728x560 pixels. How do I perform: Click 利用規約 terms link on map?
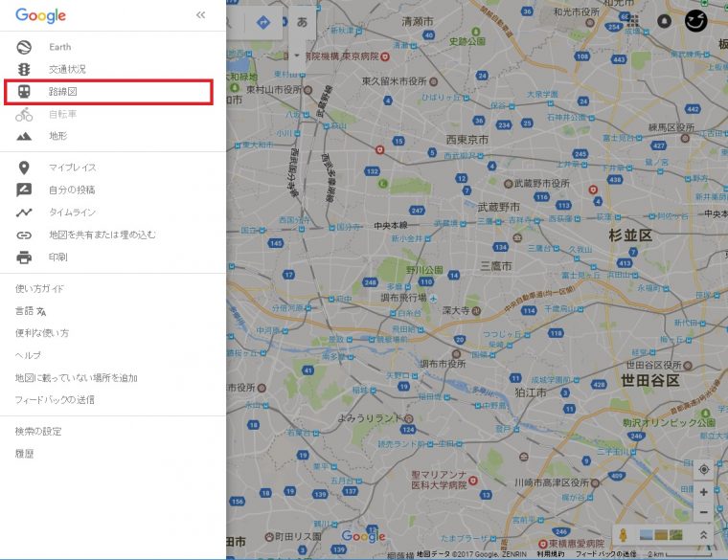(551, 554)
